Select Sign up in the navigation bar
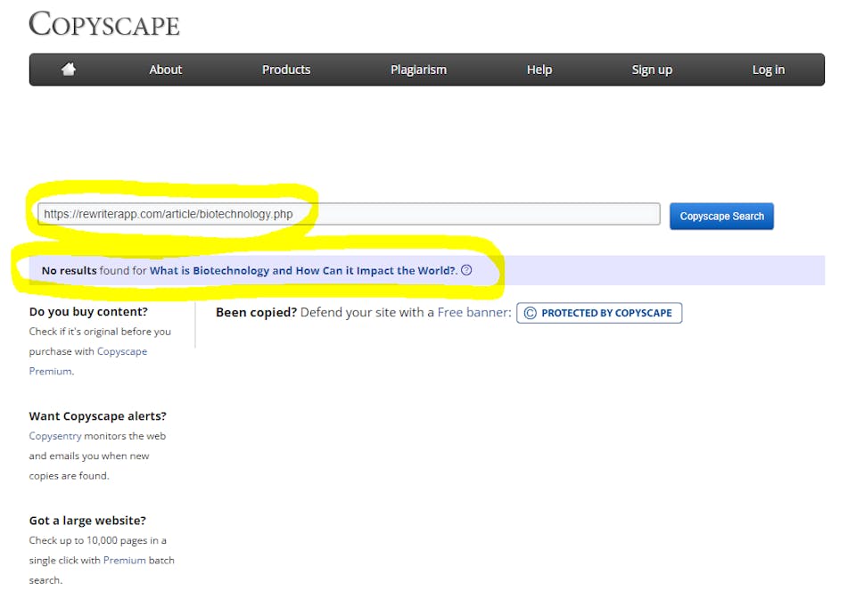 652,70
